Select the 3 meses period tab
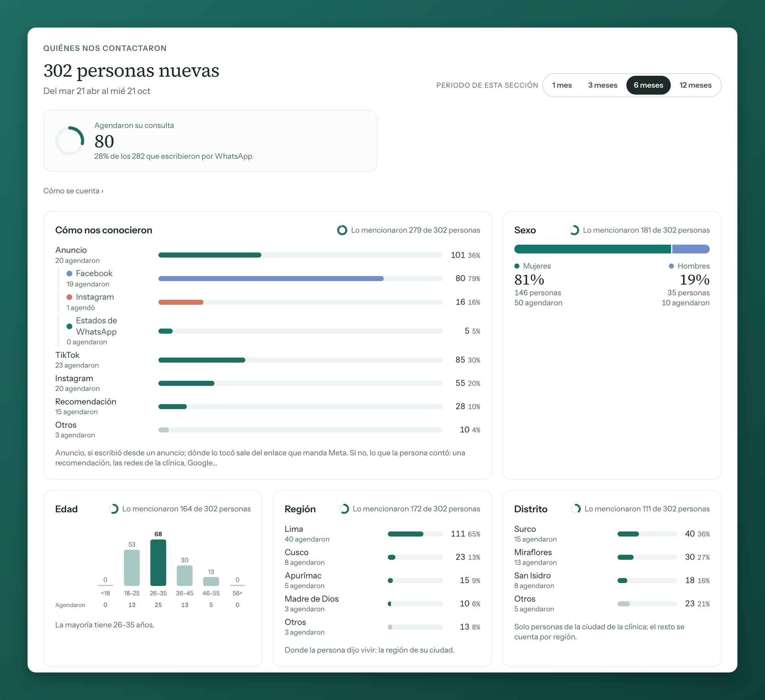The width and height of the screenshot is (765, 700). (x=602, y=85)
